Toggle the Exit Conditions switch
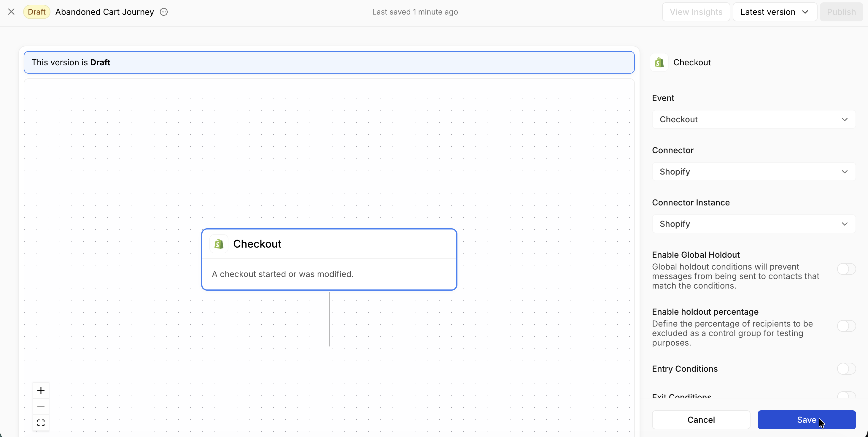This screenshot has height=437, width=868. [x=846, y=395]
